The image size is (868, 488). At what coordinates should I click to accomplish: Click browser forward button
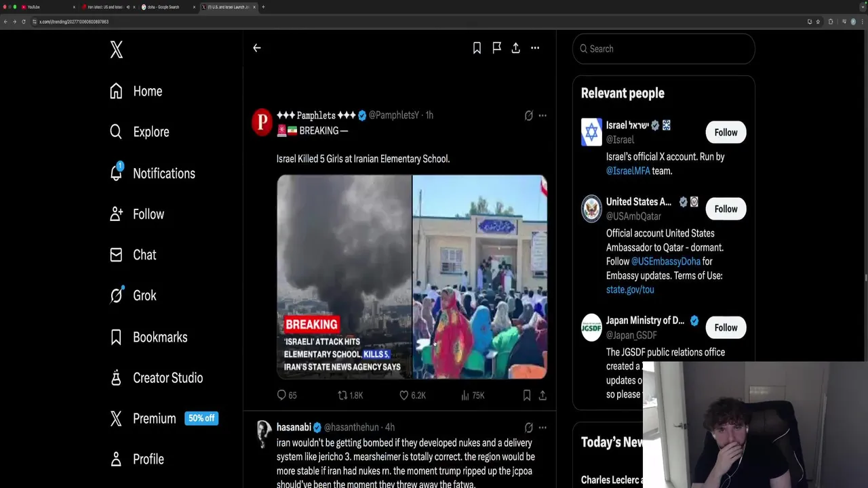[14, 22]
